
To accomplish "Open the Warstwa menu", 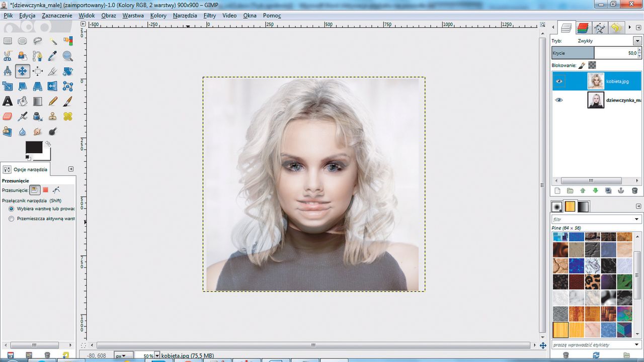I will coord(133,16).
